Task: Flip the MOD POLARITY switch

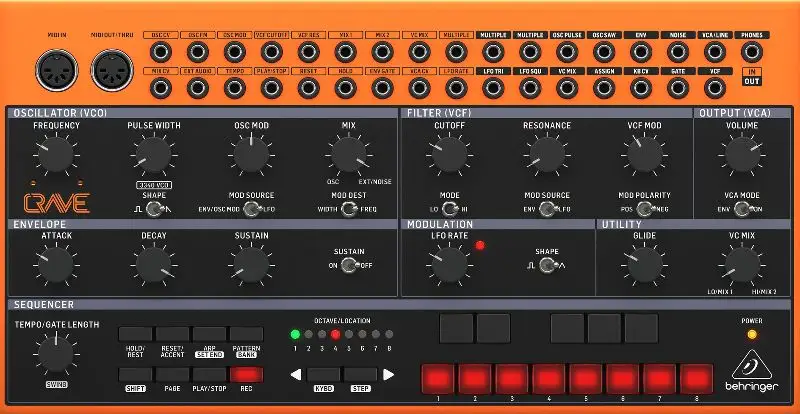Action: tap(645, 209)
